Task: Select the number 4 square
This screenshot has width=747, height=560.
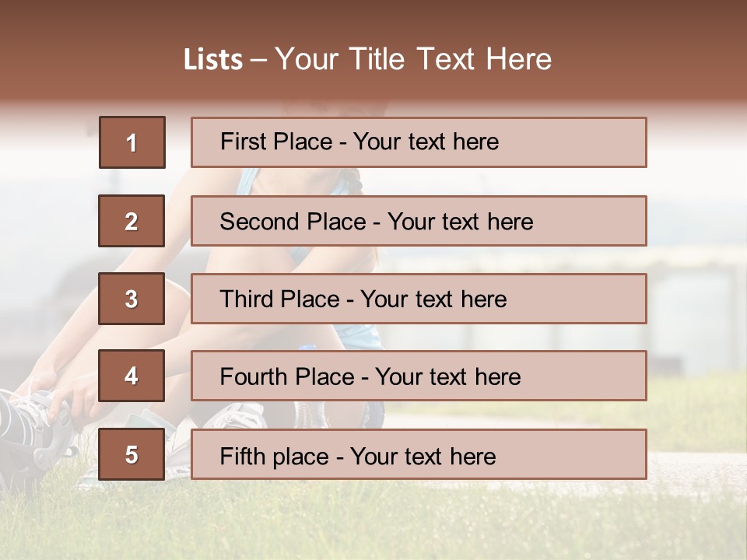Action: coord(132,376)
